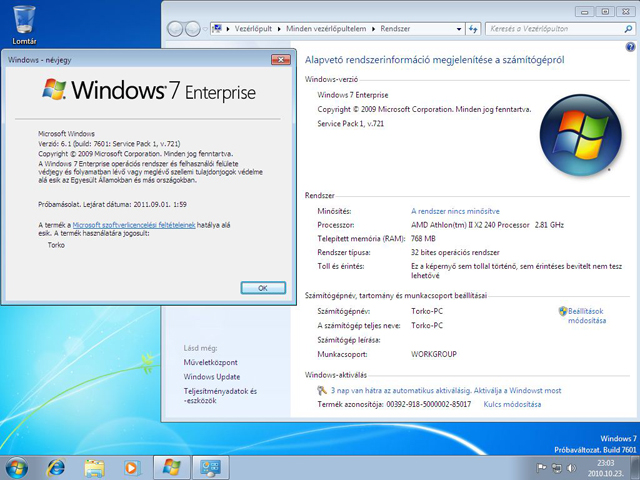The height and width of the screenshot is (480, 640).
Task: Open the Lomtár recycle bin icon
Action: [24, 24]
